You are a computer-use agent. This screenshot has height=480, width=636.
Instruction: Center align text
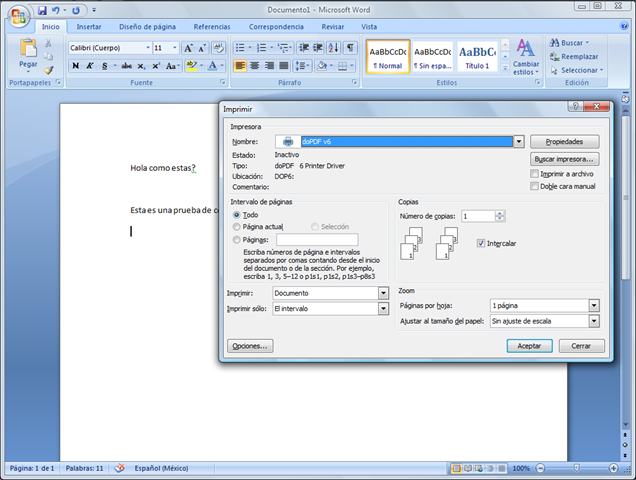coord(255,66)
